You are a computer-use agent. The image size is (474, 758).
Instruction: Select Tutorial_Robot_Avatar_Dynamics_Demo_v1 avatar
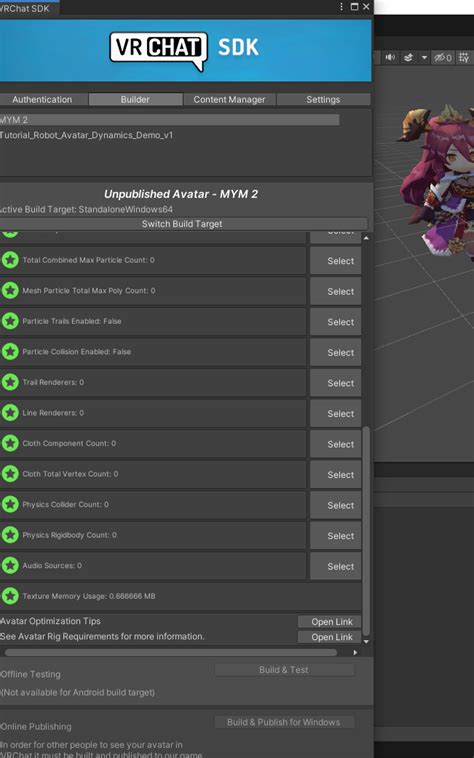tap(87, 135)
